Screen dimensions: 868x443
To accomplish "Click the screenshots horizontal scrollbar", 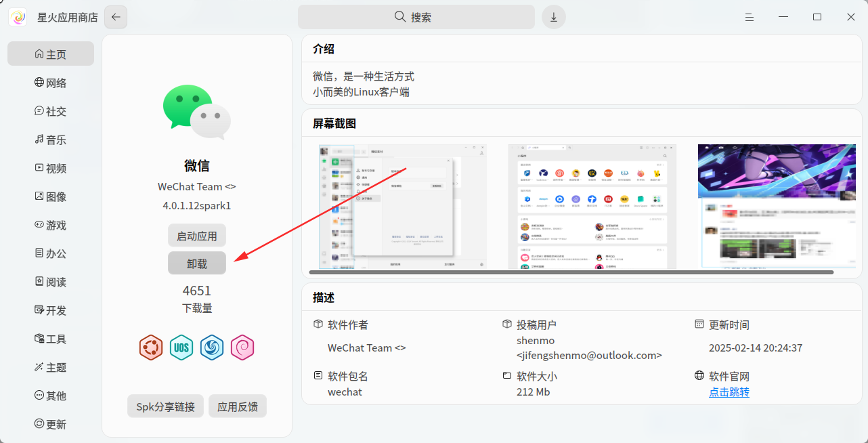I will click(571, 272).
